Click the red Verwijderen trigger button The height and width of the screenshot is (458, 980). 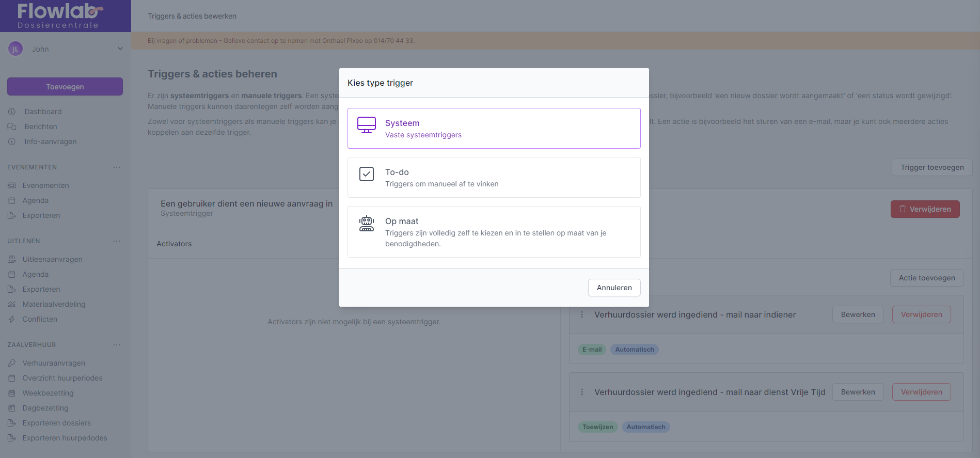[925, 209]
